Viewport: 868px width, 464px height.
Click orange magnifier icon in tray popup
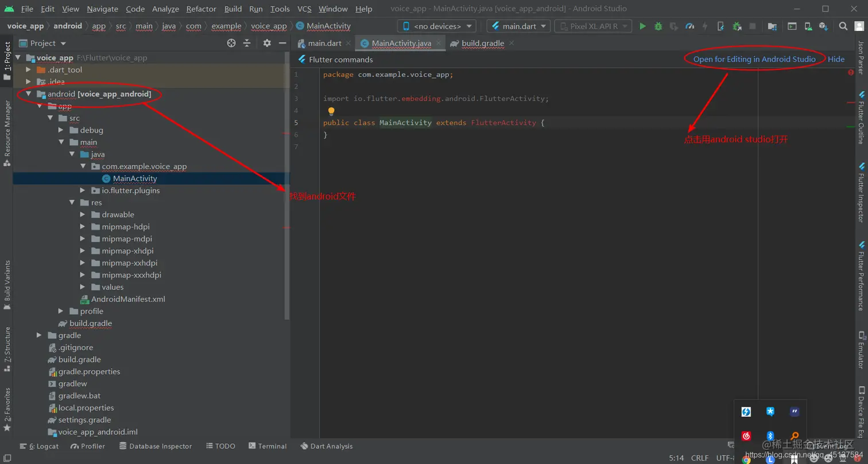[x=795, y=436]
